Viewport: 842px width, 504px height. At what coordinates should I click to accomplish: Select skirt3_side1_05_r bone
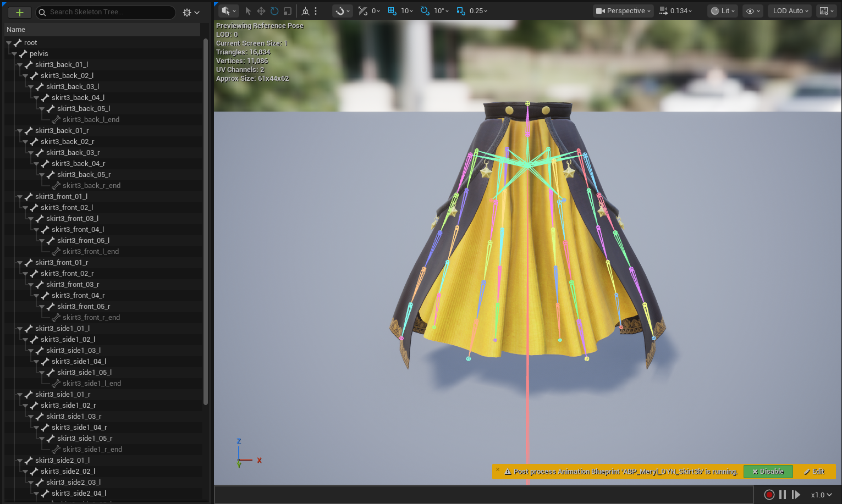click(x=85, y=439)
